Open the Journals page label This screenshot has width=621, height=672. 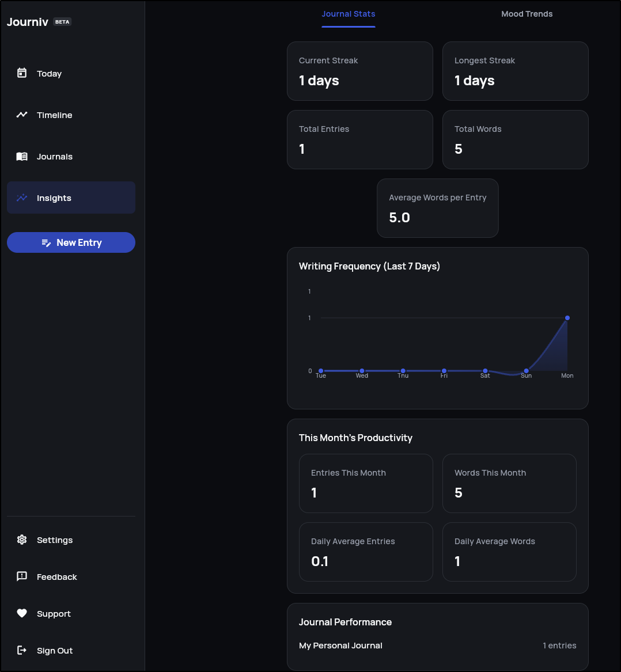(x=55, y=157)
